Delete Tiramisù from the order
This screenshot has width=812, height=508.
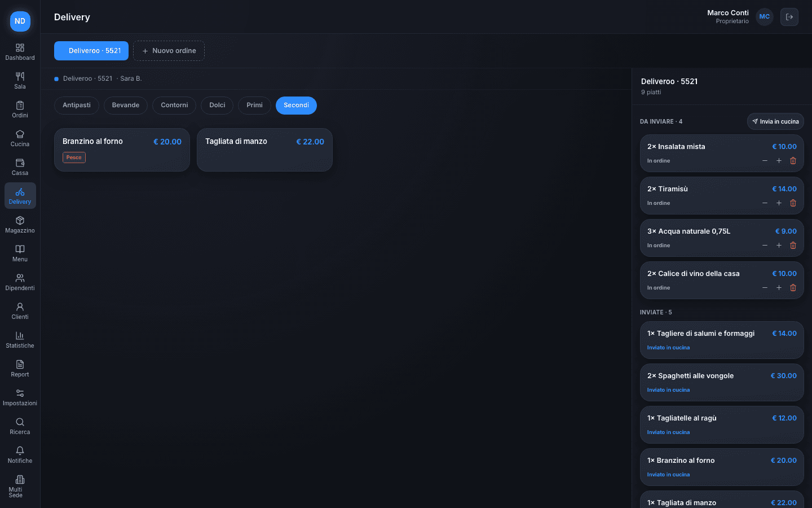pyautogui.click(x=793, y=203)
